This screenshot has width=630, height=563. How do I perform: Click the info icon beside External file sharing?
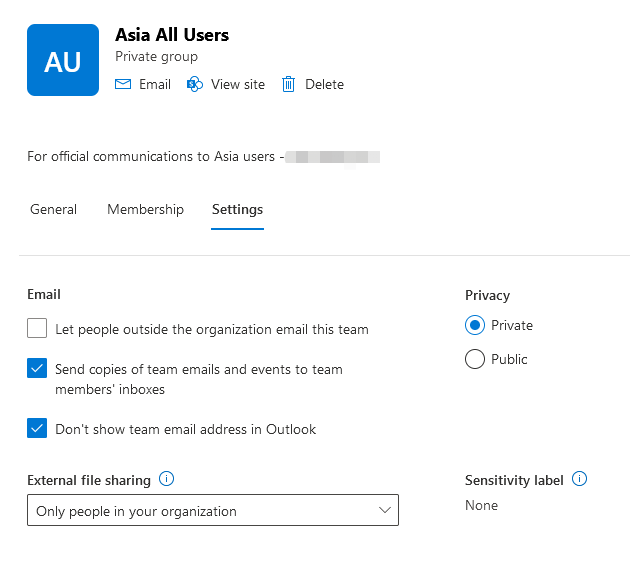coord(167,479)
